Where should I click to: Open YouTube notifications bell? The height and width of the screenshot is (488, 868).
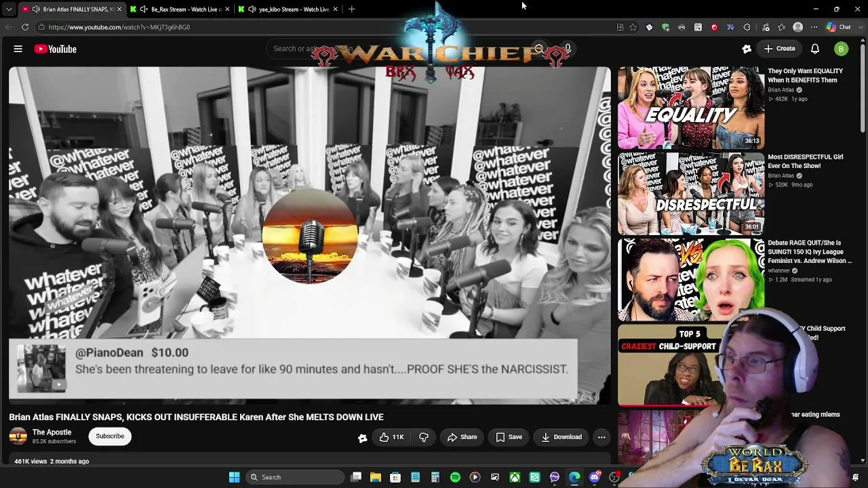[x=815, y=49]
